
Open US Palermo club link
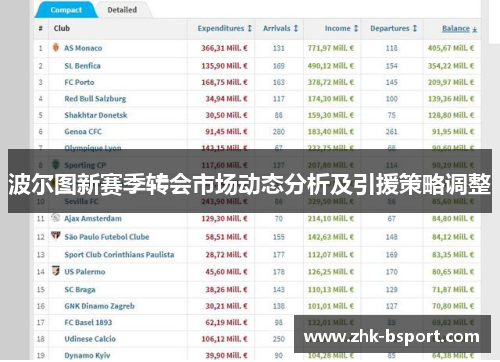click(85, 272)
